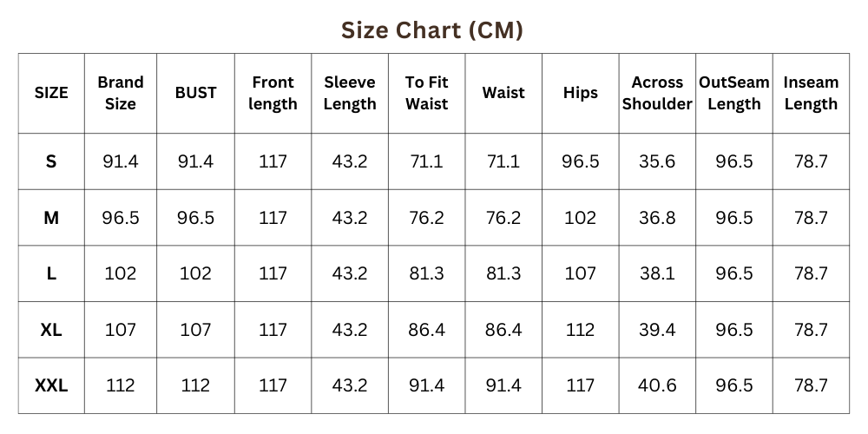
Task: Select the S size row label
Action: pos(51,161)
